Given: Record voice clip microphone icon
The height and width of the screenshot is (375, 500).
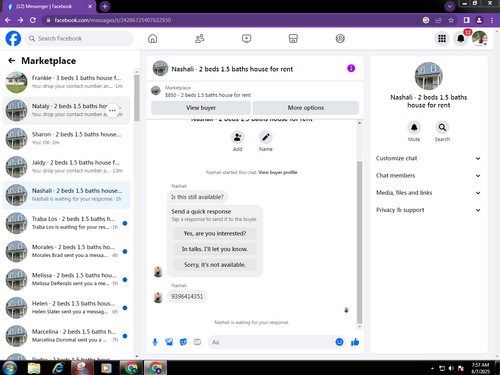Looking at the screenshot, I should pos(155,342).
